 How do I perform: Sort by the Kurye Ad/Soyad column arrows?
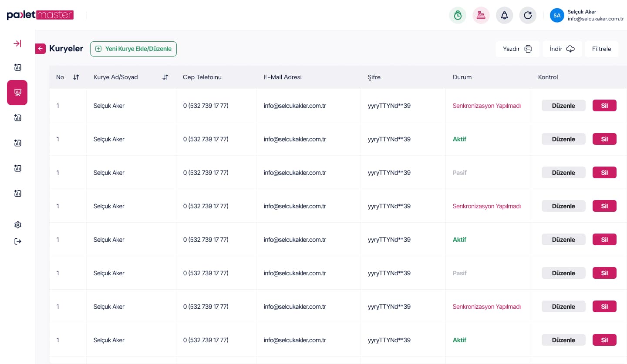click(x=165, y=77)
